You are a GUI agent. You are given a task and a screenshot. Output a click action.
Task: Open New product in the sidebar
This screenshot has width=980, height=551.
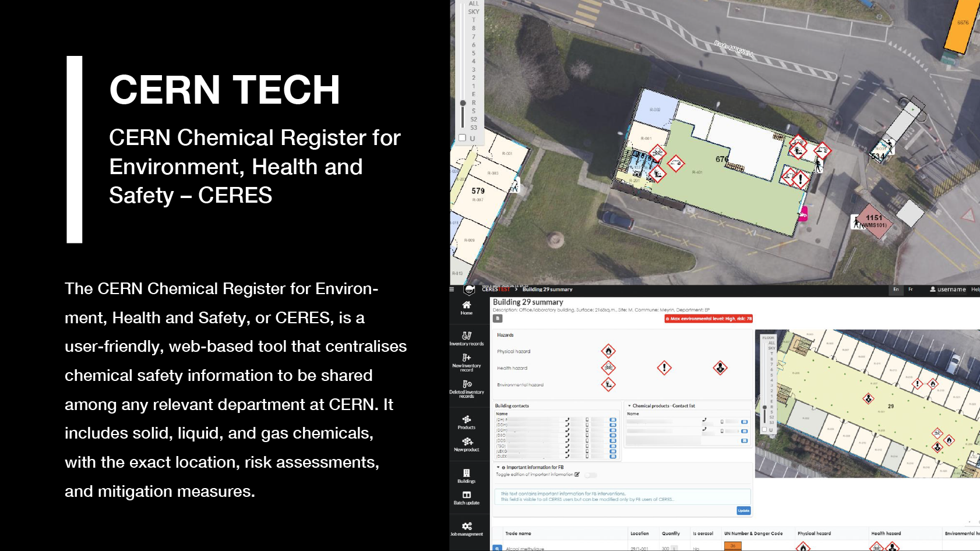point(467,444)
